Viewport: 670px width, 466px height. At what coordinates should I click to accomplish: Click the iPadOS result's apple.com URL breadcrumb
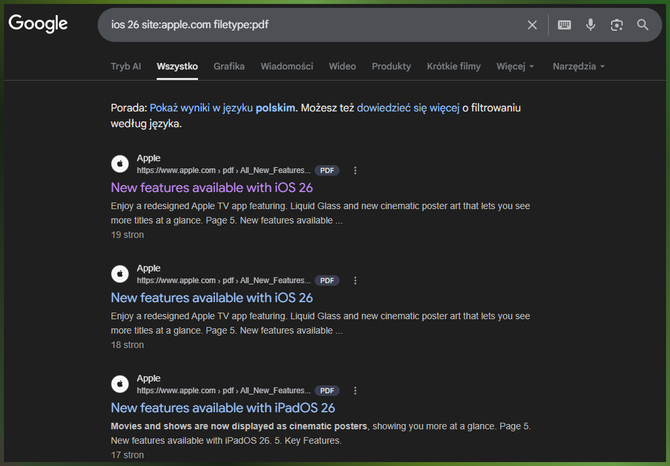coord(223,391)
